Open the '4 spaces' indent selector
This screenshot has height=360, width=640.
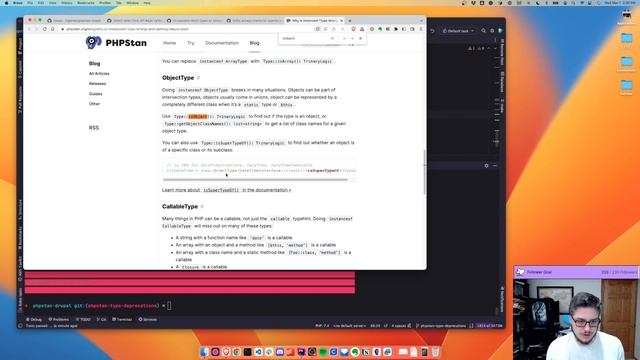399,326
